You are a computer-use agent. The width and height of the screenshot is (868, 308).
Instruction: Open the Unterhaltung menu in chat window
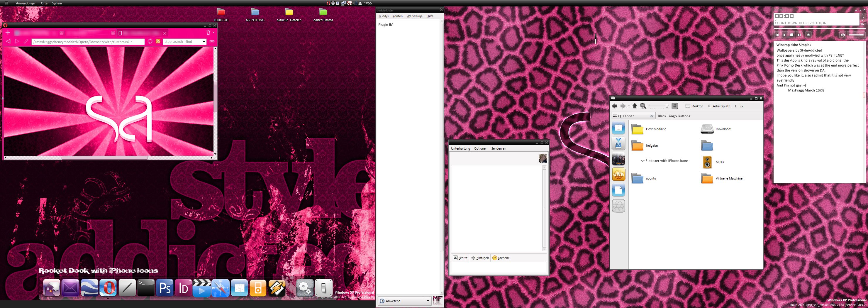(x=460, y=149)
